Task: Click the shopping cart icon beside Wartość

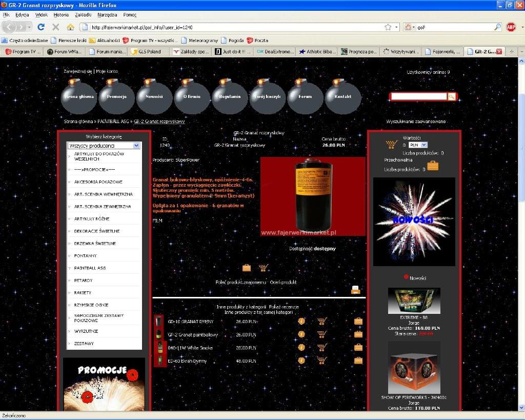Action: click(x=391, y=144)
